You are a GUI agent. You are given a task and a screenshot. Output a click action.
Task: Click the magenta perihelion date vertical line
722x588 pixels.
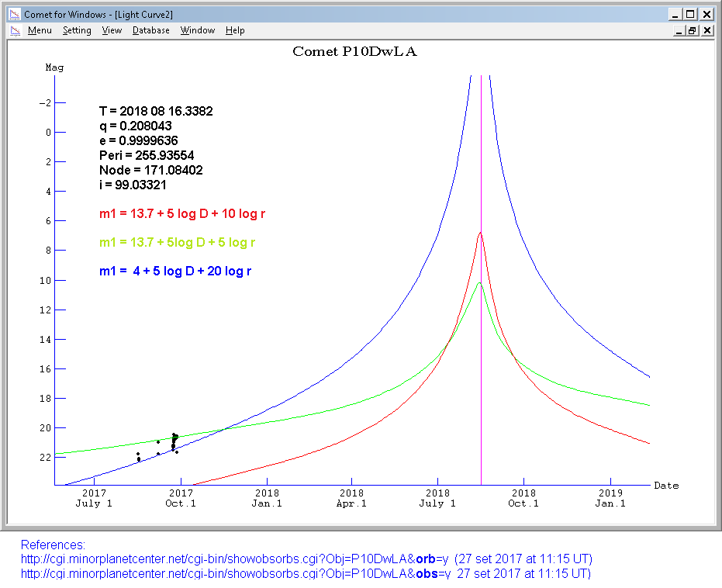click(x=481, y=349)
